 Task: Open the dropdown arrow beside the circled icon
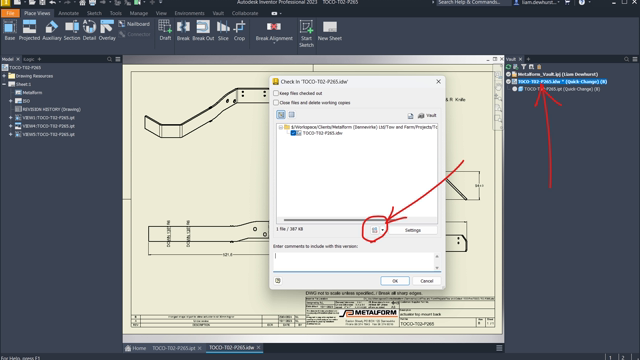point(382,230)
